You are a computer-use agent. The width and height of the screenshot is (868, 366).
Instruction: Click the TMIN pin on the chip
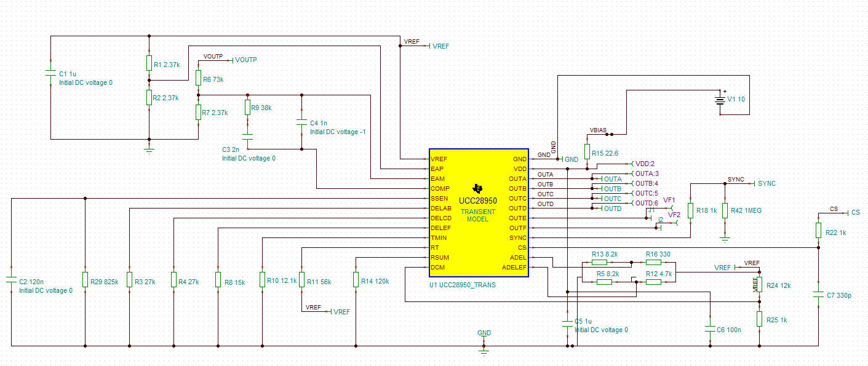(438, 238)
